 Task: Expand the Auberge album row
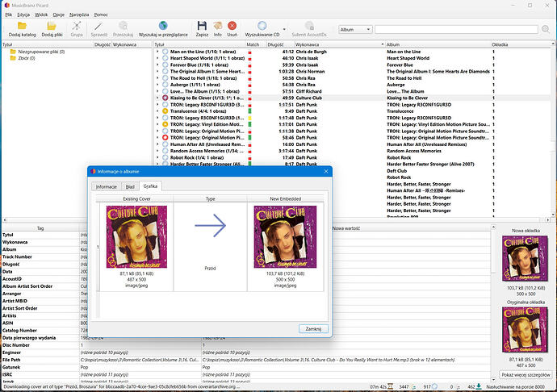[x=157, y=85]
